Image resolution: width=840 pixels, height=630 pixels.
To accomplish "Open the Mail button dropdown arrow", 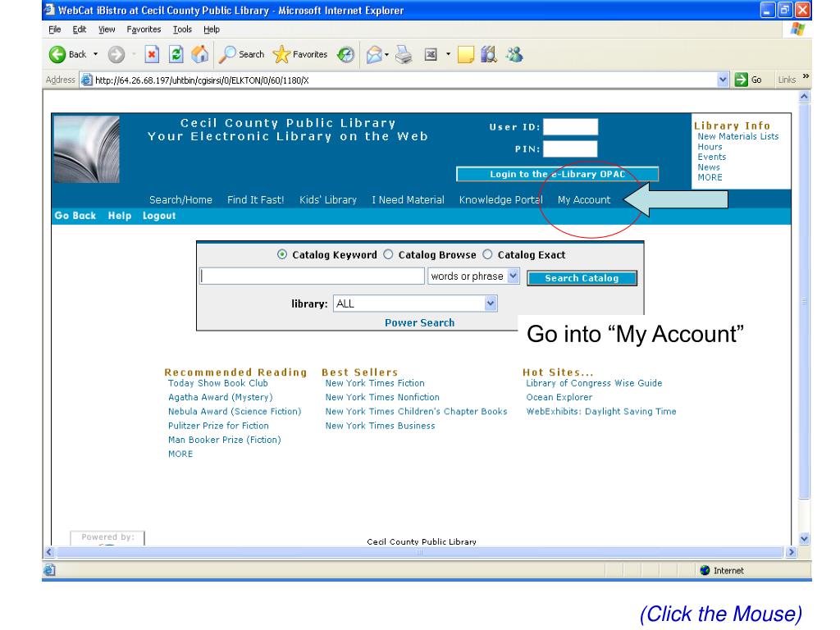I will click(x=386, y=54).
